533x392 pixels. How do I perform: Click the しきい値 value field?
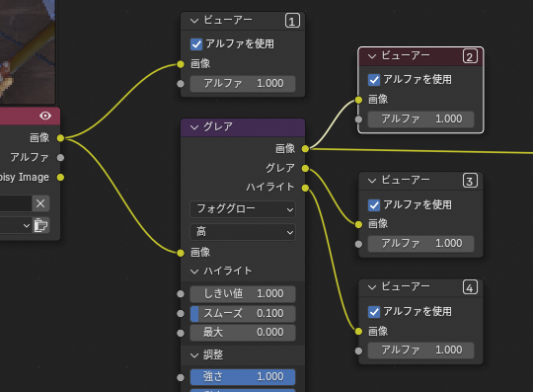click(x=243, y=293)
